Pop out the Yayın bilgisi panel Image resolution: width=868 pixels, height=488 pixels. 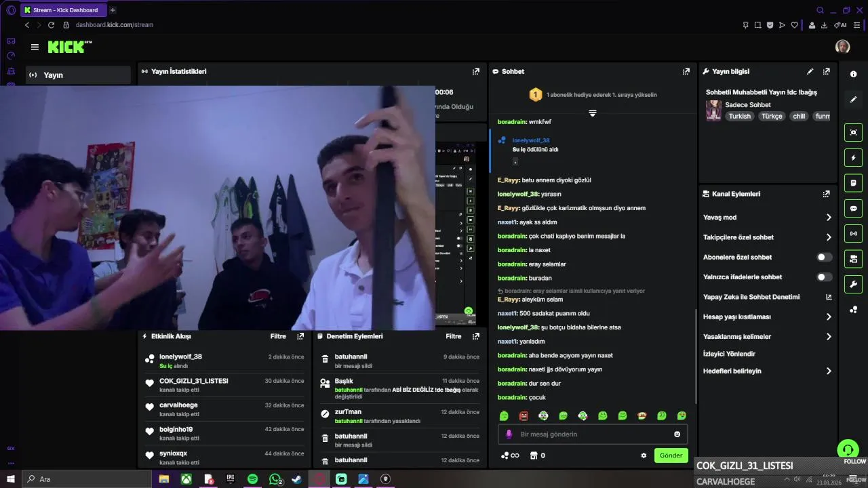coord(826,71)
